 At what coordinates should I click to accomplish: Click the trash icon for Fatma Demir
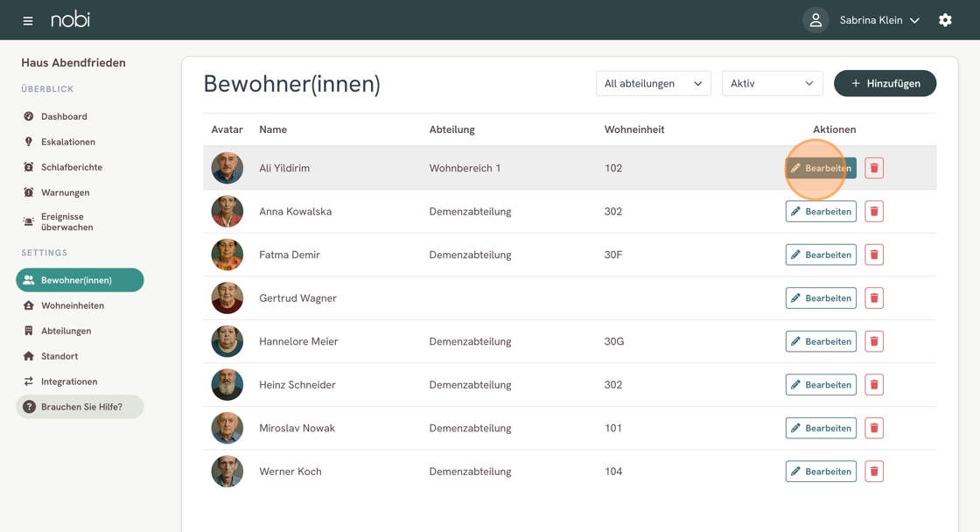pos(874,255)
